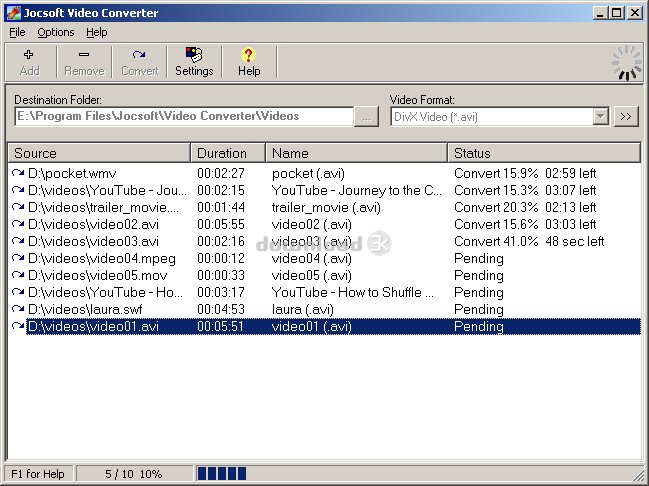Image resolution: width=649 pixels, height=486 pixels.
Task: Click 'F1 for Help' in status bar
Action: point(38,474)
